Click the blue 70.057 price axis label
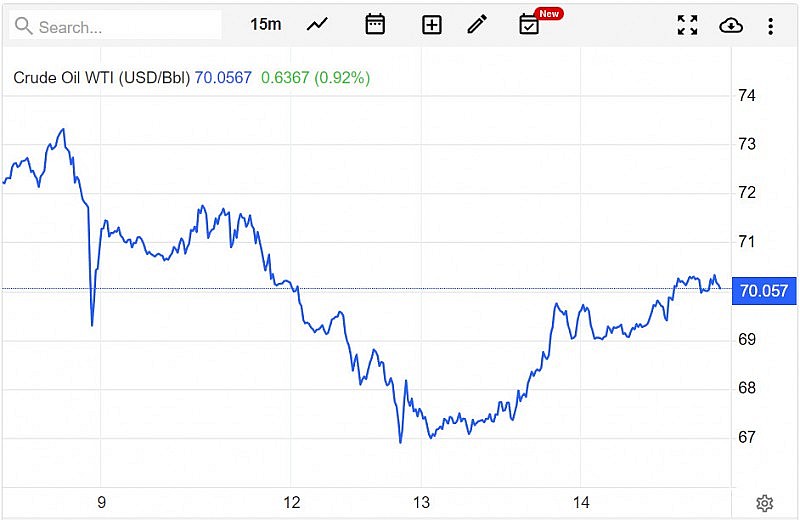The height and width of the screenshot is (520, 800). [764, 291]
